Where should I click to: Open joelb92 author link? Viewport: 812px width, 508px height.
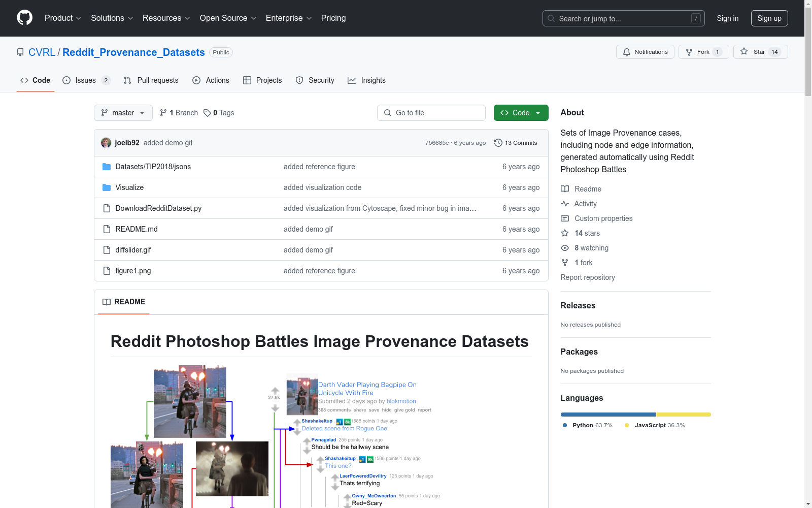tap(127, 143)
